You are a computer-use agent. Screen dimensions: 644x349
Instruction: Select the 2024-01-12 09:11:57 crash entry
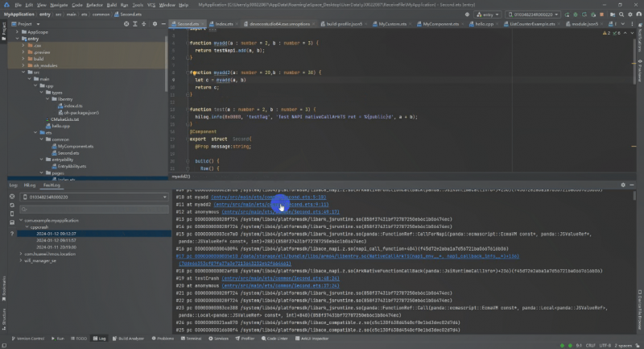56,240
